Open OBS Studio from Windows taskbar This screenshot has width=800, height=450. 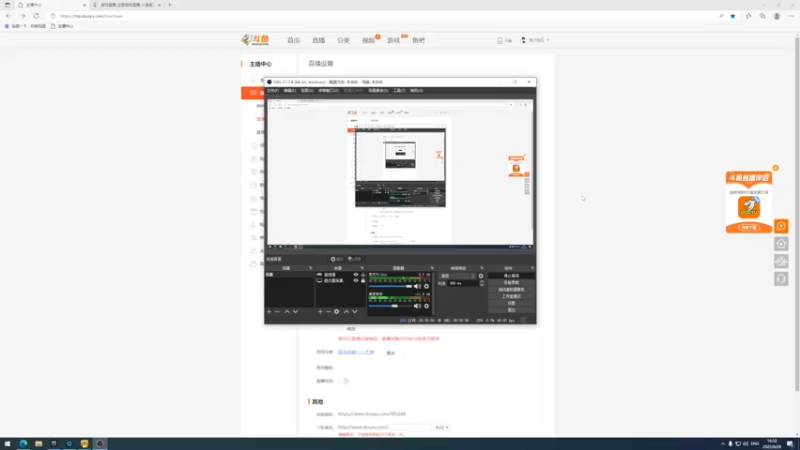(100, 444)
